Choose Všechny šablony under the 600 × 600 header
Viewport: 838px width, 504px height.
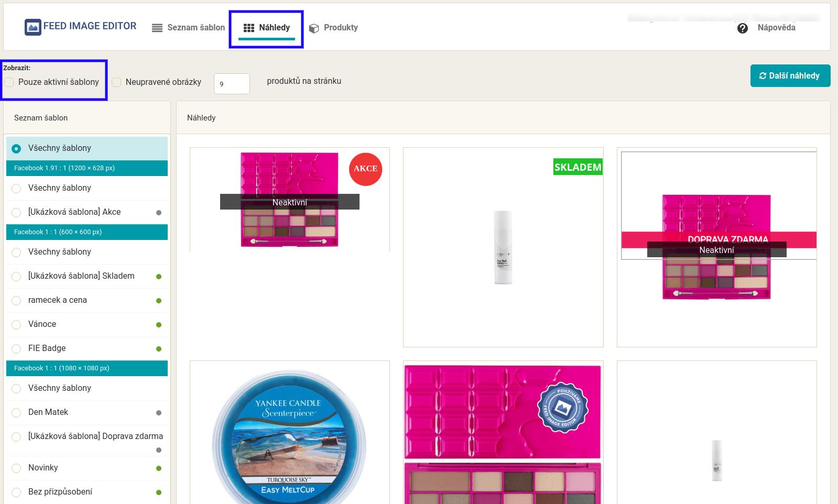click(16, 253)
